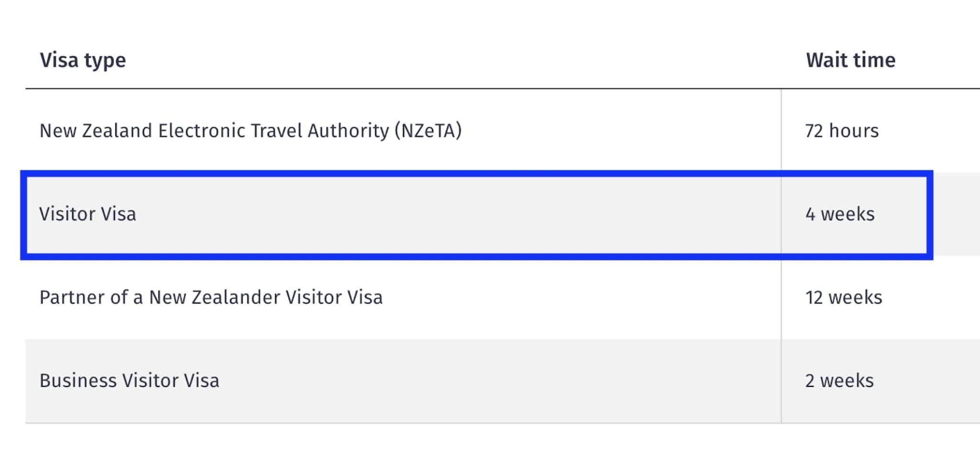Click the "Wait time" column header
Screen dimensions: 980x472
click(850, 60)
